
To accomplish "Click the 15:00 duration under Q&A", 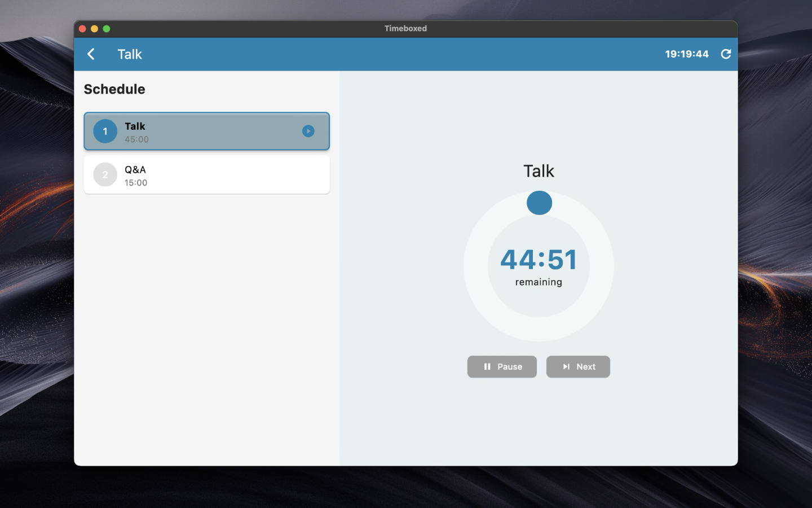I will point(136,183).
